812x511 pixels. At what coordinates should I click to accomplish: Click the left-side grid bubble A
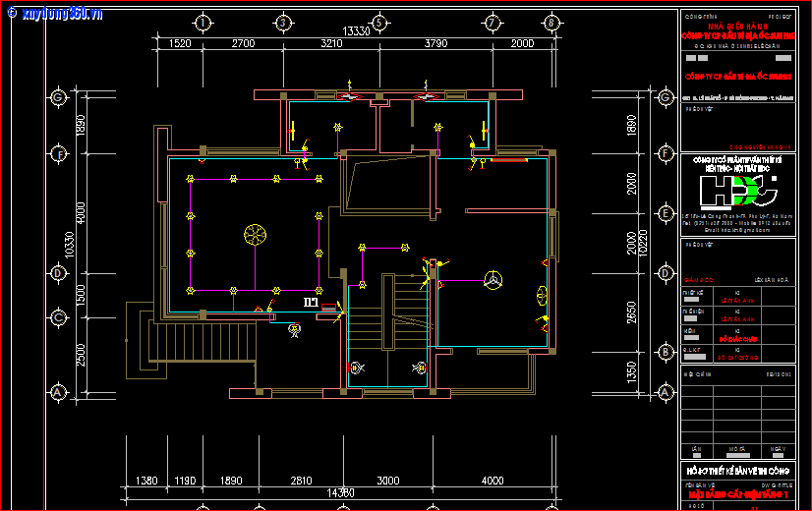pos(59,392)
